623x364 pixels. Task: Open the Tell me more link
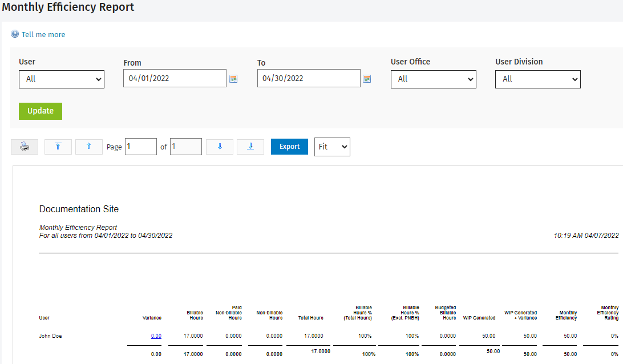43,34
